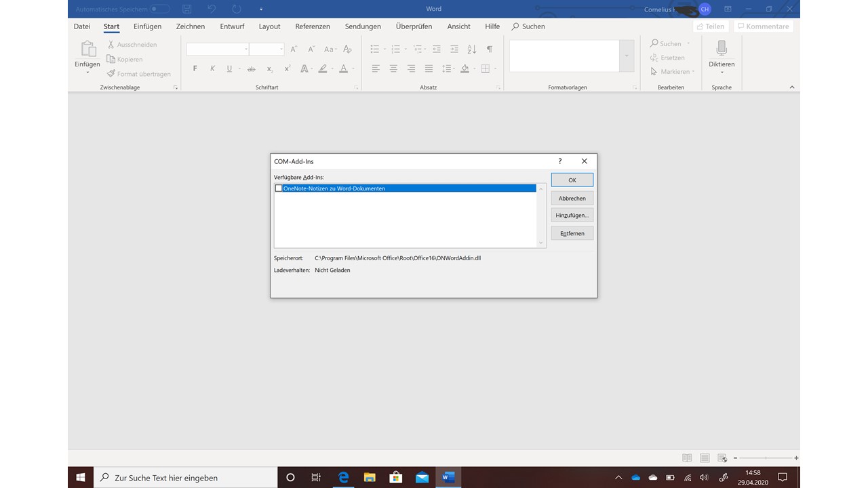Open the Diktieren dropdown arrow
Screen dimensions: 868x488
coord(722,73)
